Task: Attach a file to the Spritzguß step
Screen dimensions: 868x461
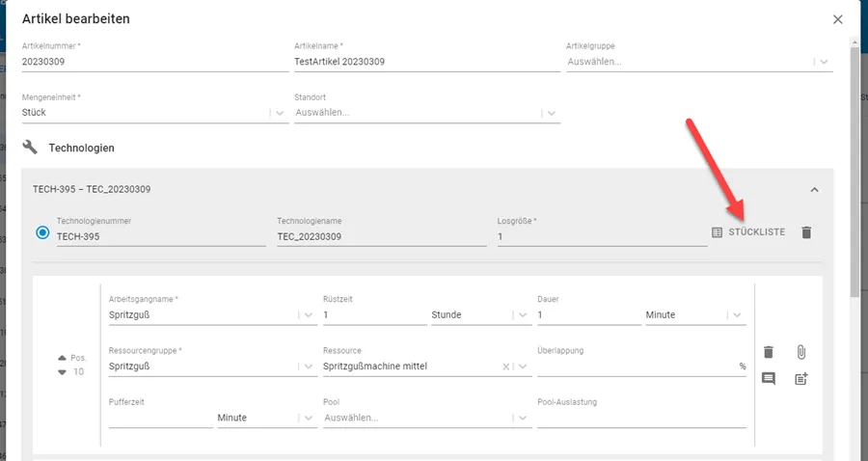Action: [801, 352]
